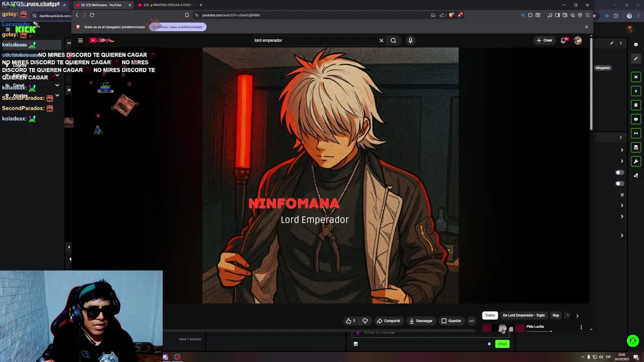Click the YouTube search magnifier button
The width and height of the screenshot is (644, 362).
pos(393,40)
